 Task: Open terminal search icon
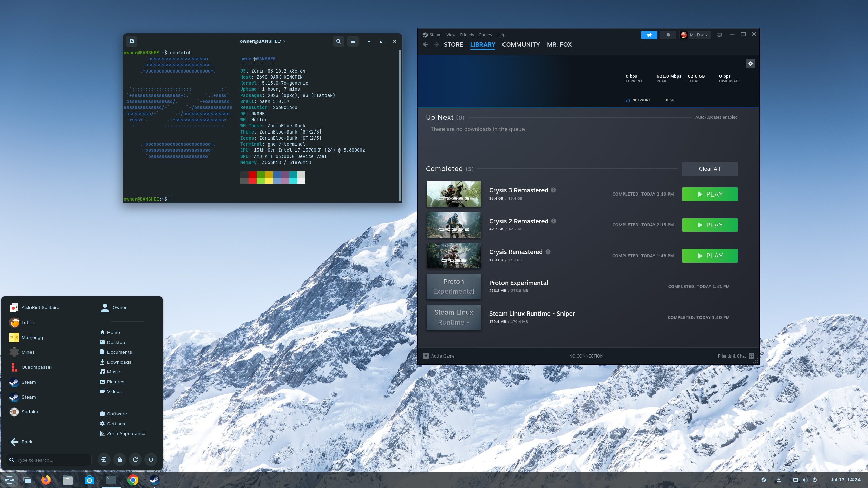click(x=338, y=41)
